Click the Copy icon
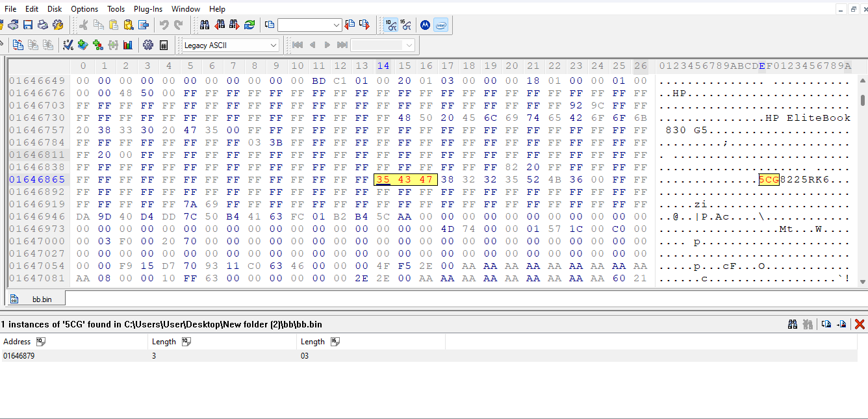The width and height of the screenshot is (868, 419). click(98, 25)
